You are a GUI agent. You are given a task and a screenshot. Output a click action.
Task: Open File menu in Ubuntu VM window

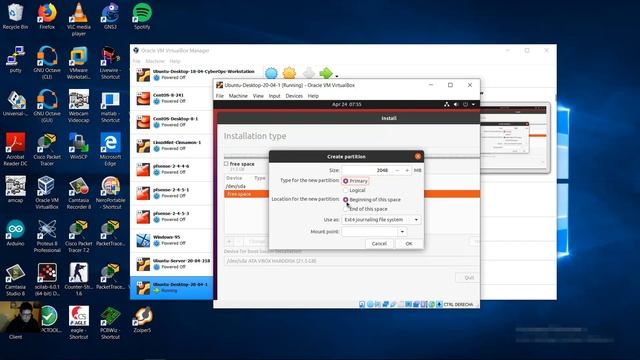click(x=220, y=96)
